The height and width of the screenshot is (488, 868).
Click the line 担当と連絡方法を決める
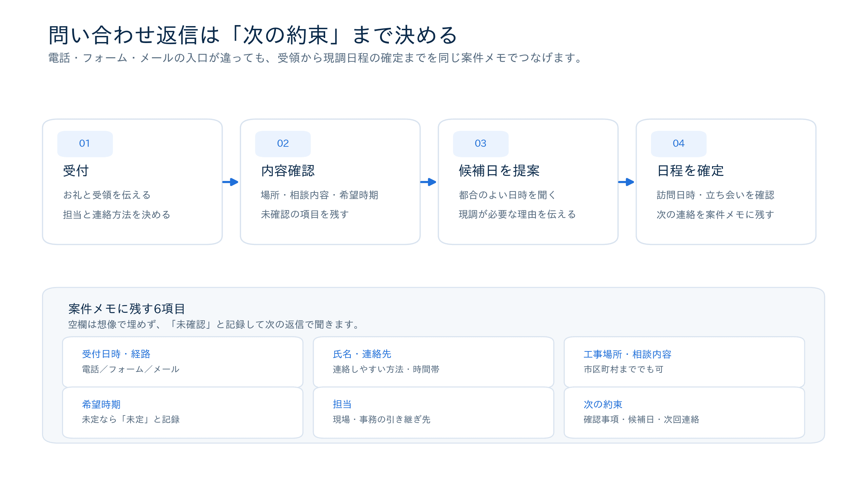pos(117,215)
